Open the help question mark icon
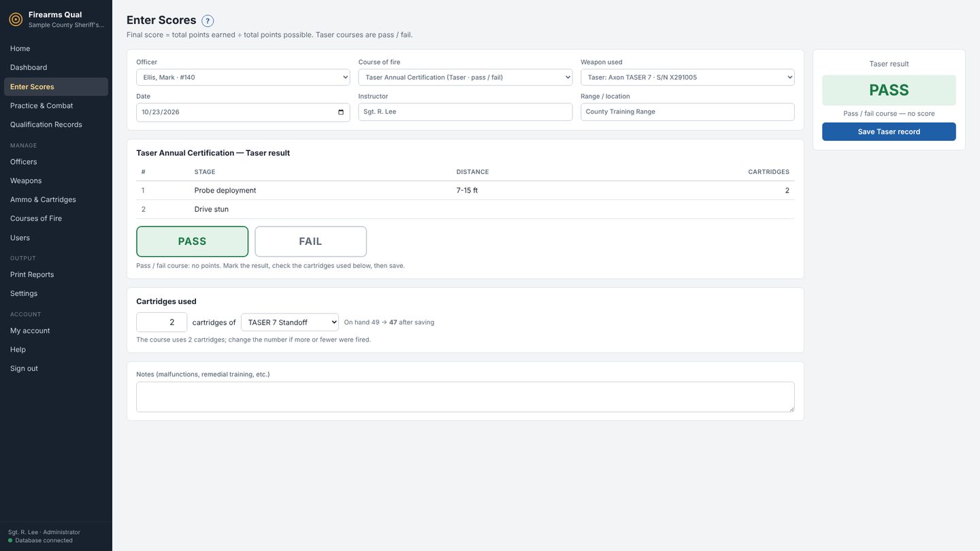The width and height of the screenshot is (980, 551). tap(208, 21)
